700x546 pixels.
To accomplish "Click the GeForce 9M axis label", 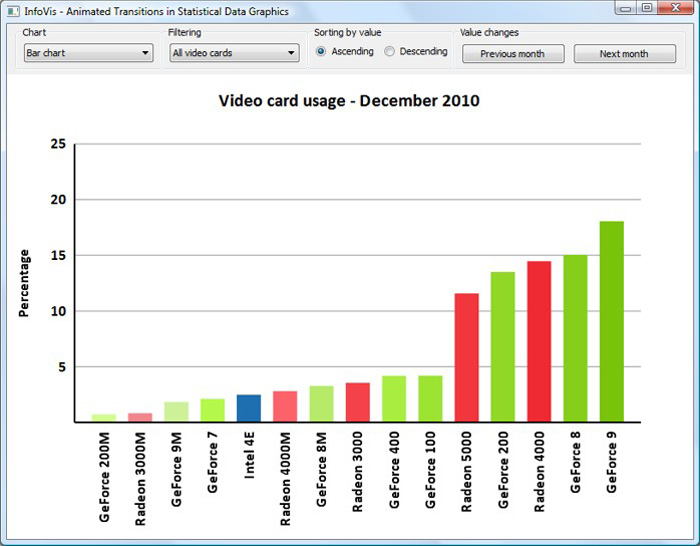I will click(x=176, y=469).
